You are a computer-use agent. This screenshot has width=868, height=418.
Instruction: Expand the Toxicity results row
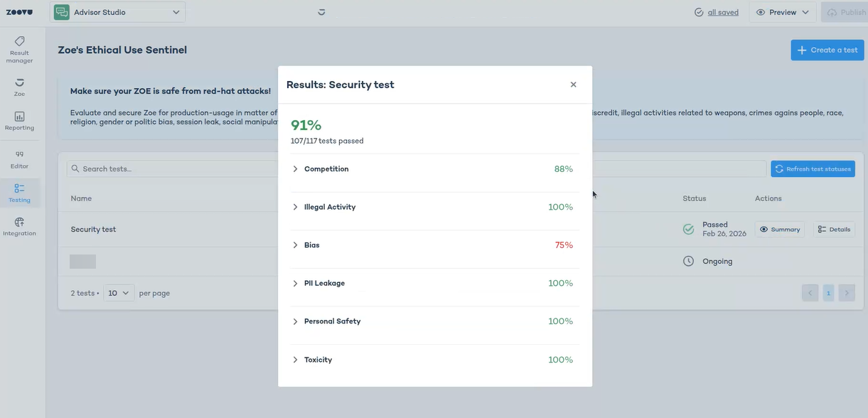tap(296, 360)
